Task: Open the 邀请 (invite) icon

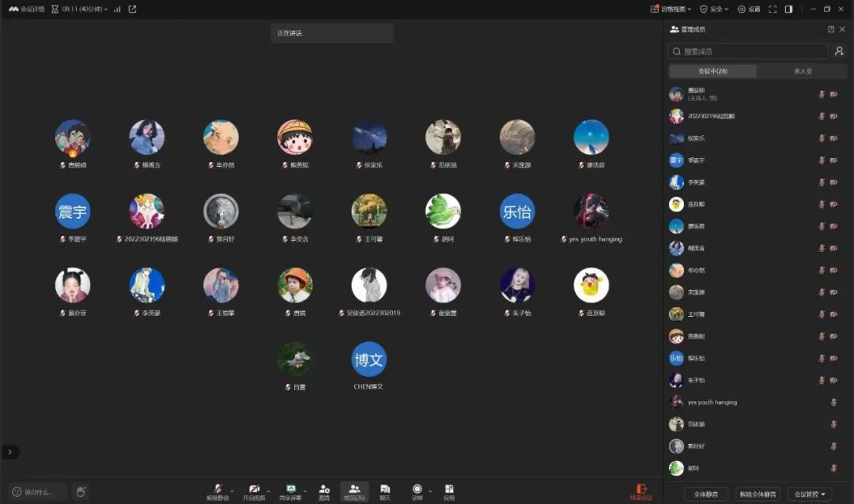Action: [x=324, y=490]
